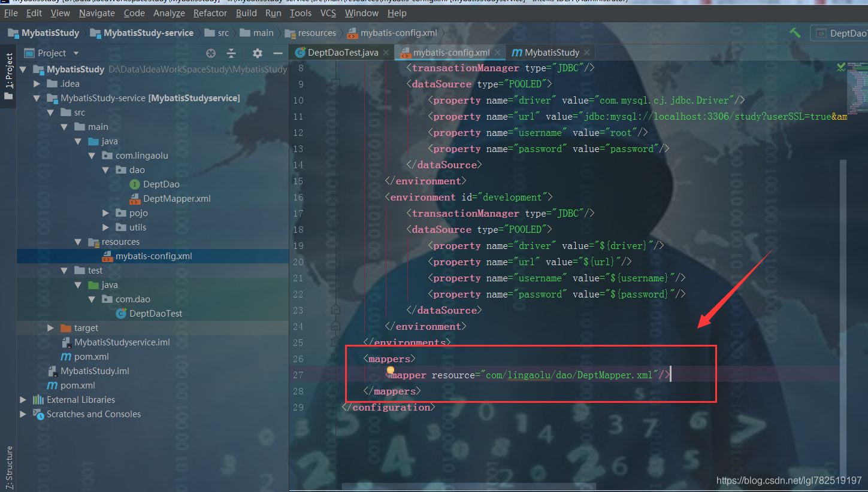Open Project panel settings gear
The width and height of the screenshot is (868, 492).
tap(258, 53)
